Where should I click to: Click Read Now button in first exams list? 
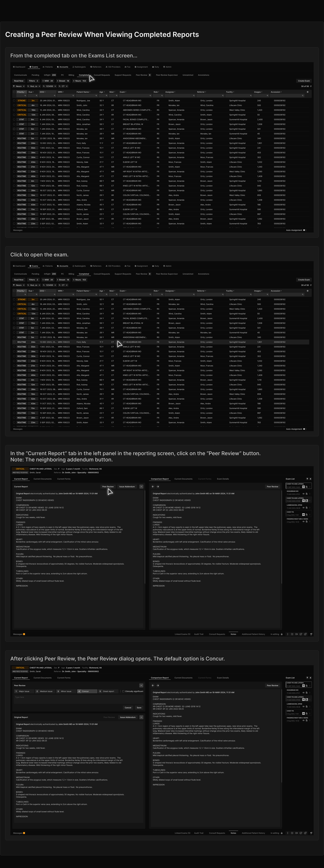19,81
